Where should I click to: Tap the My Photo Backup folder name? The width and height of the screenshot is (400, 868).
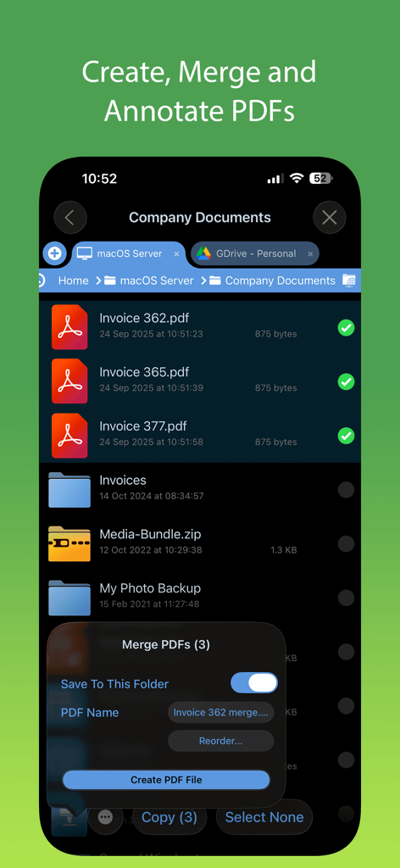[150, 588]
